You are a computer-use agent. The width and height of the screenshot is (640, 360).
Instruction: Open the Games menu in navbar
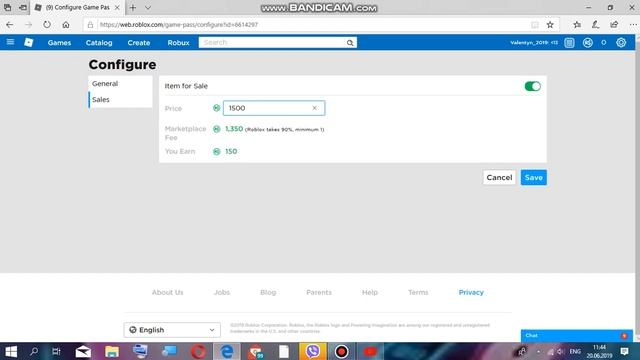(x=59, y=42)
